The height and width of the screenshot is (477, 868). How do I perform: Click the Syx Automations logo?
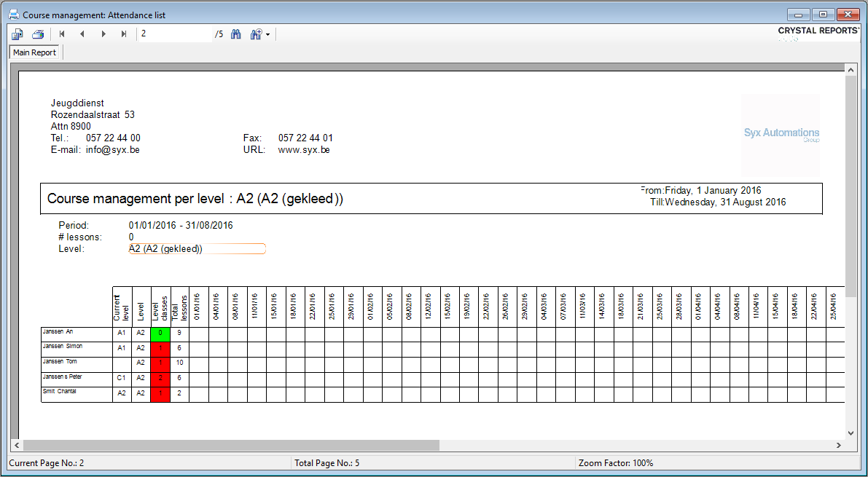(x=781, y=134)
